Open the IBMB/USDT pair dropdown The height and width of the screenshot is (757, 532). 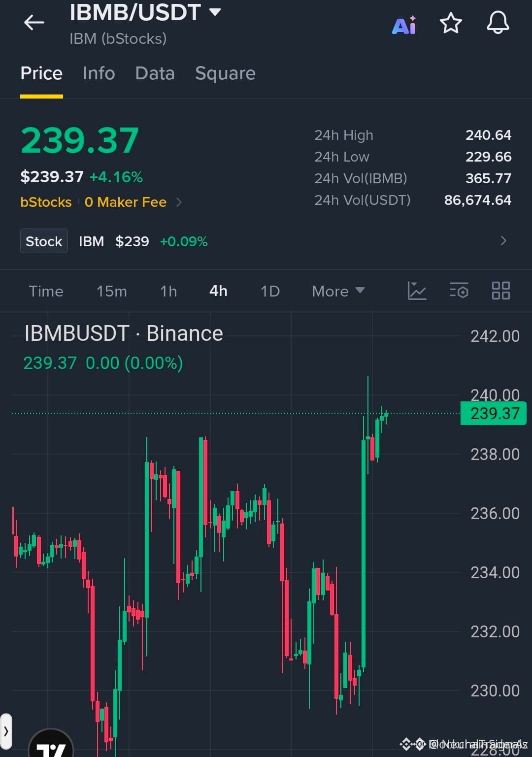tap(215, 12)
